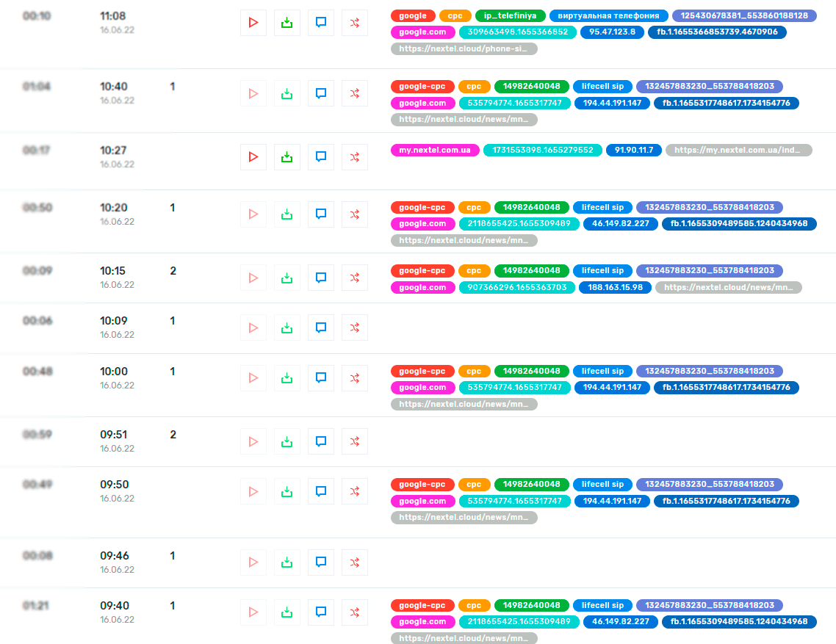Open comment for the 11:08 call
The width and height of the screenshot is (836, 644).
pyautogui.click(x=321, y=23)
